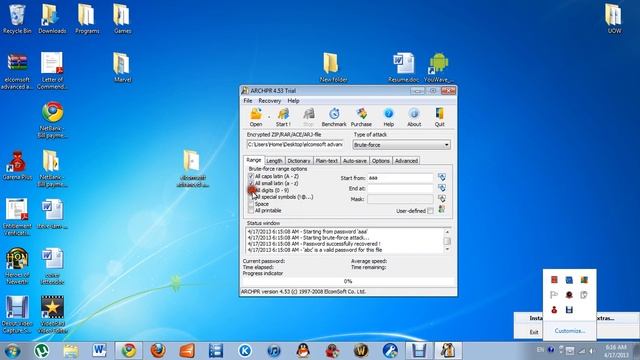Click Customize... in the tray popup

coord(570,331)
